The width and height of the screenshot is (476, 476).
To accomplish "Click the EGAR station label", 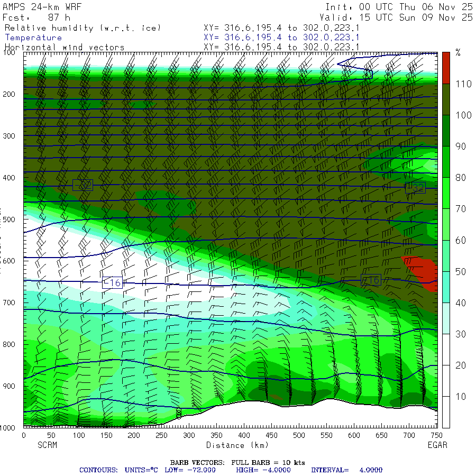I will point(437,445).
